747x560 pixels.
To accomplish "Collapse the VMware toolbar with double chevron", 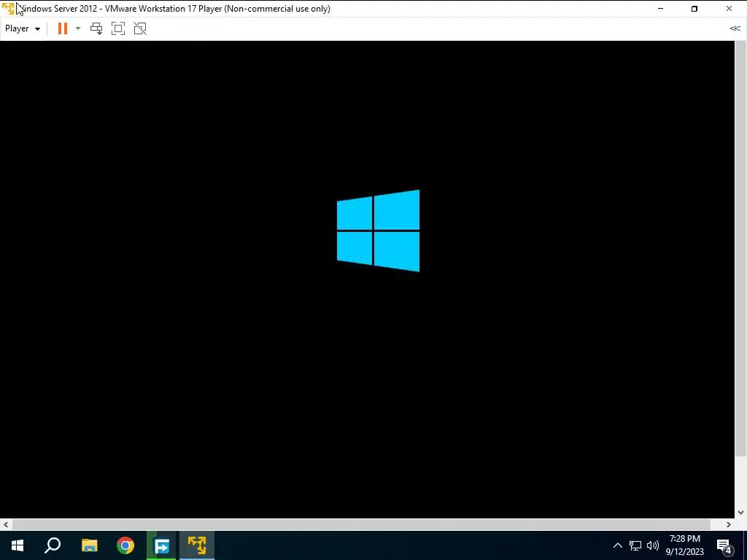I will (735, 28).
